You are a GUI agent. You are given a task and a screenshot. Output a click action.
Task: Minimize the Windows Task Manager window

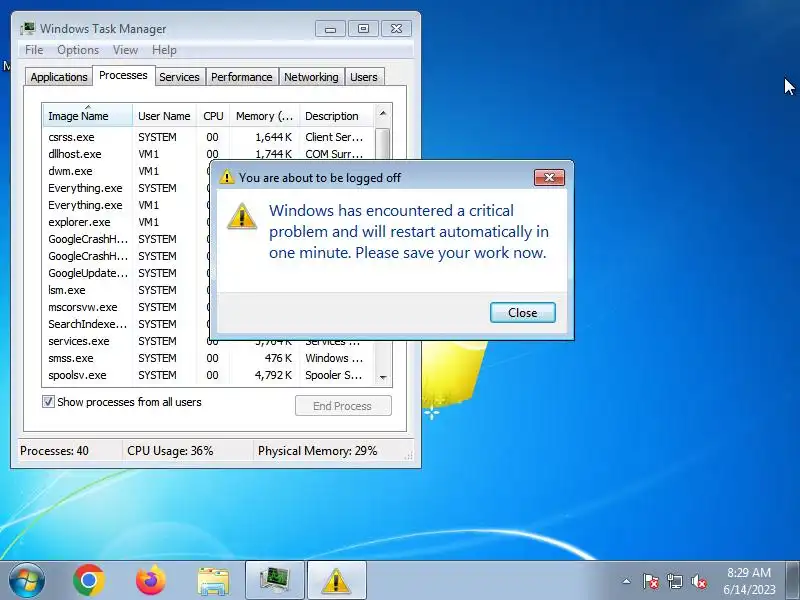tap(330, 29)
